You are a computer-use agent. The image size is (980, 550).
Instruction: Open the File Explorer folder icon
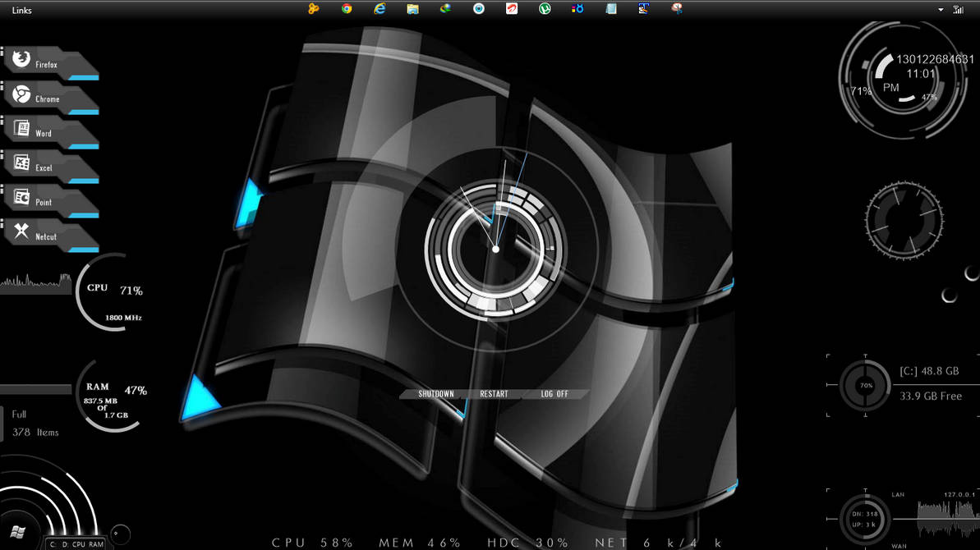point(412,9)
